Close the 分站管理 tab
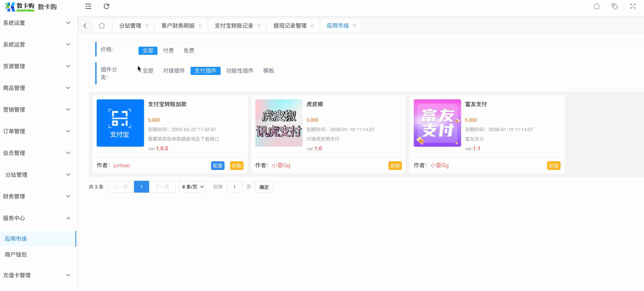644x291 pixels. pos(147,25)
